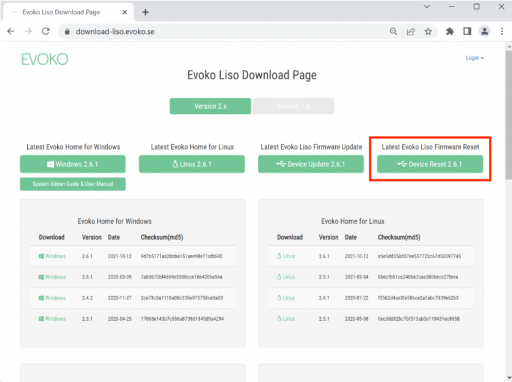Download Linux version 2.5.1 from table
Image resolution: width=512 pixels, height=382 pixels.
tap(286, 277)
